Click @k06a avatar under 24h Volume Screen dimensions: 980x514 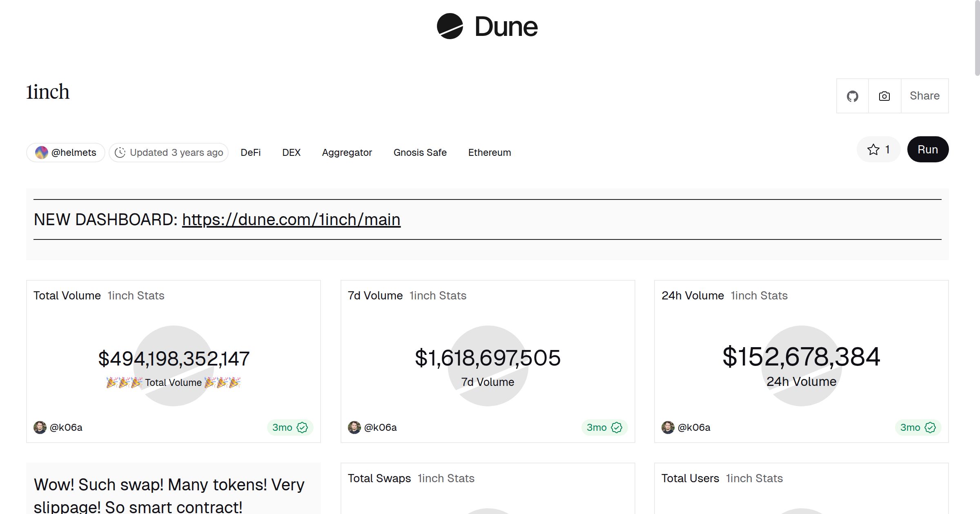point(668,428)
